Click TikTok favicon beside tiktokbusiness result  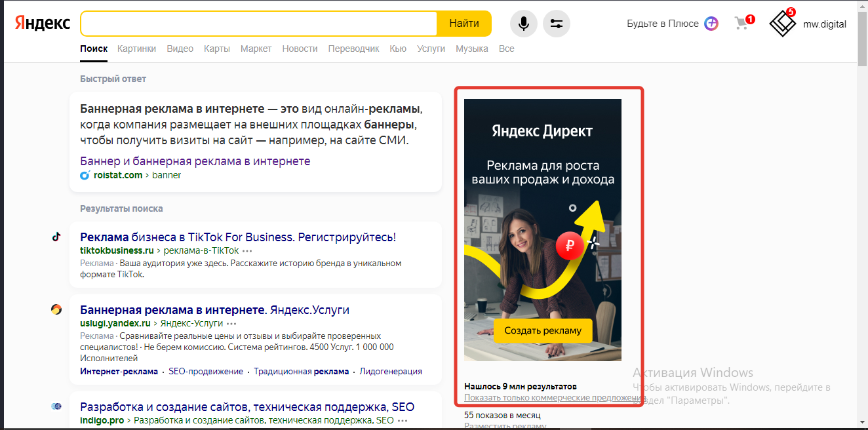coord(56,237)
